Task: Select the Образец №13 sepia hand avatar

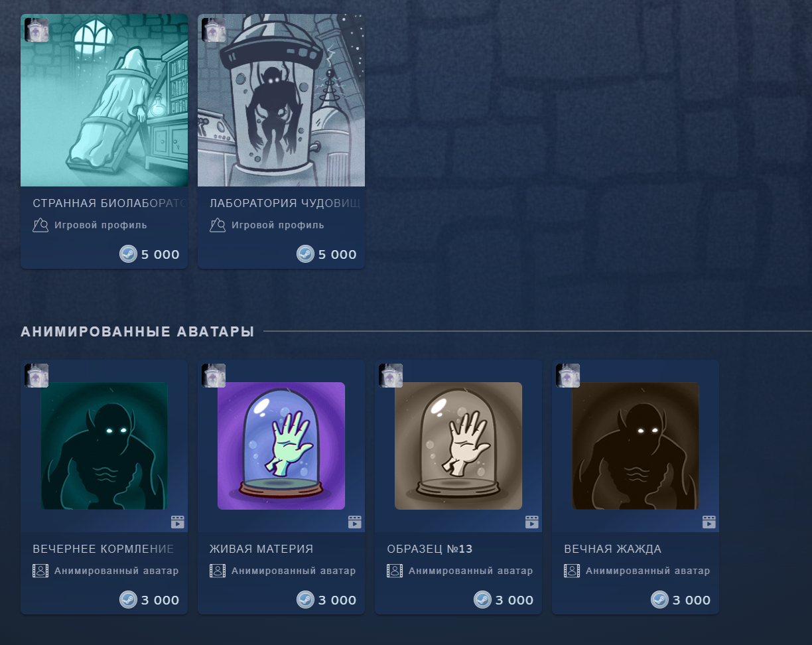Action: click(x=458, y=446)
